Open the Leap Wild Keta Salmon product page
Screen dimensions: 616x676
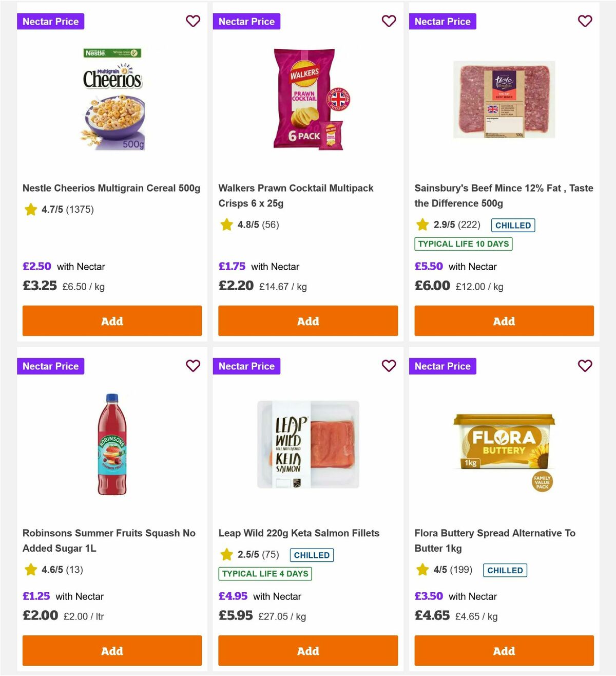click(299, 533)
